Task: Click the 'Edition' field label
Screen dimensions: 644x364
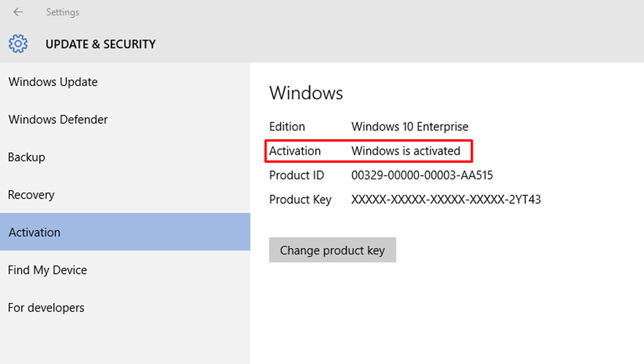Action: point(287,126)
